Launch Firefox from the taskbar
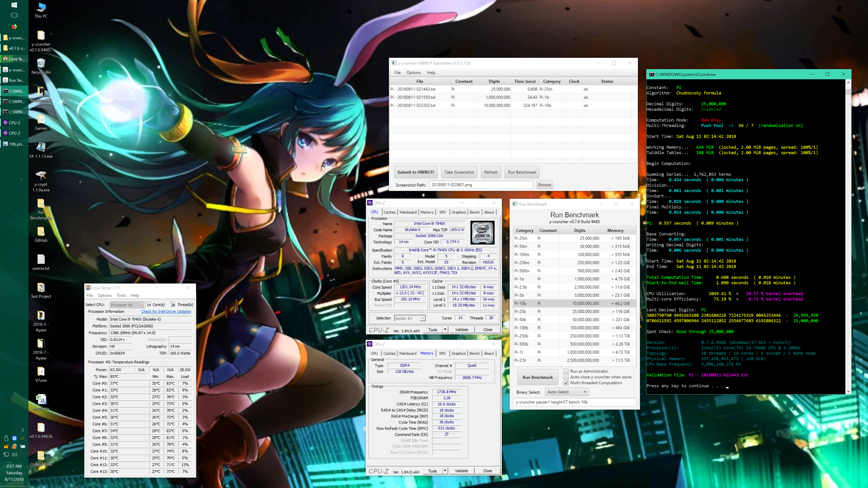The image size is (868, 488). coord(14,27)
